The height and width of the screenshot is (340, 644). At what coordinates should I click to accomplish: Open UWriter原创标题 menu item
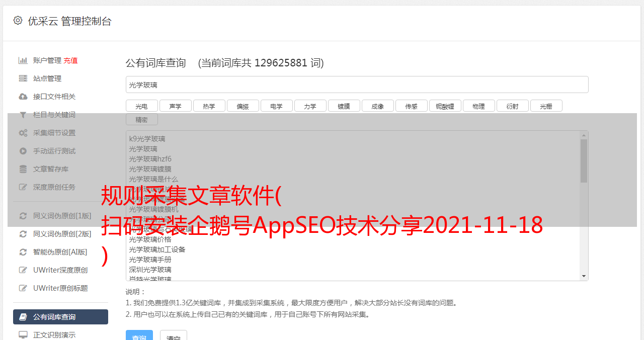60,288
